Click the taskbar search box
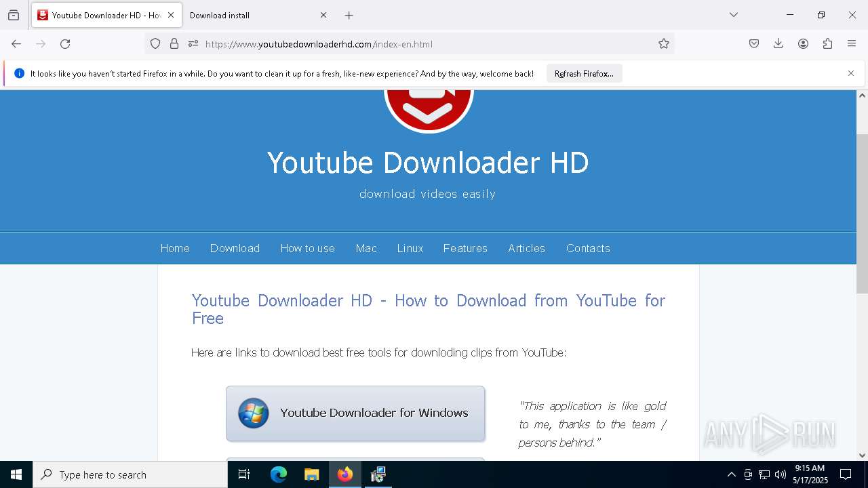This screenshot has width=868, height=488. [x=130, y=474]
